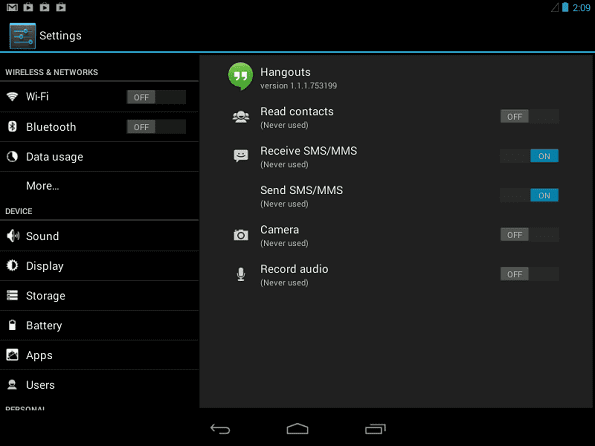Tap the Send SMS/MMS label
This screenshot has width=595, height=446.
click(x=301, y=190)
